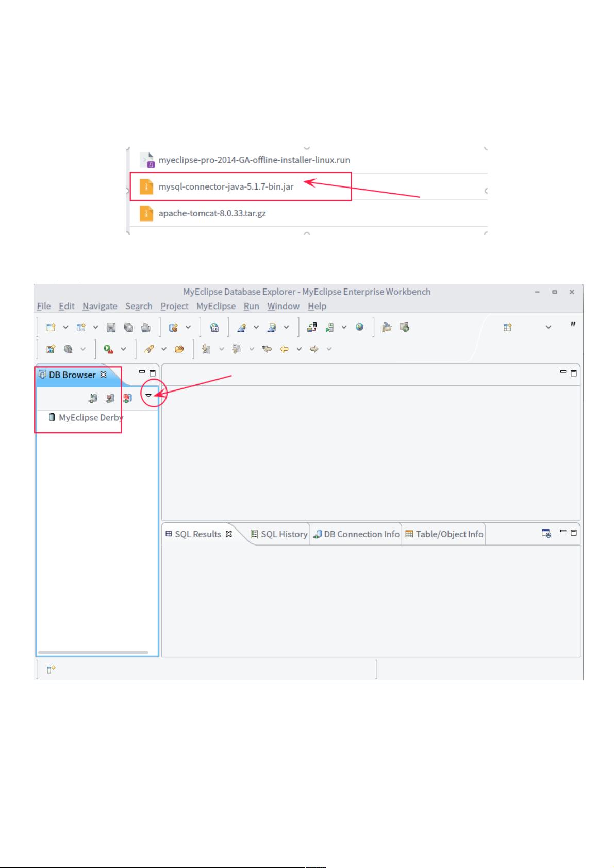Click the open perspective icon at top right
Image resolution: width=614 pixels, height=868 pixels.
coord(507,327)
